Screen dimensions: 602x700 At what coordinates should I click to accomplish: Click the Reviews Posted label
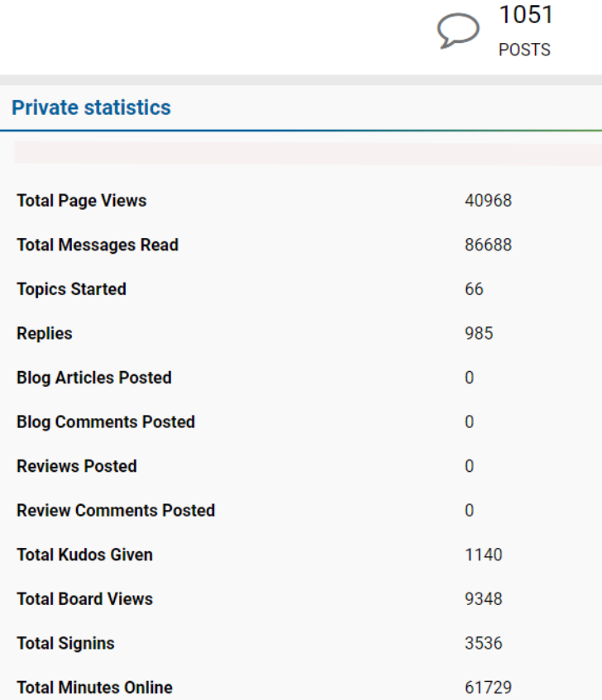[x=76, y=466]
